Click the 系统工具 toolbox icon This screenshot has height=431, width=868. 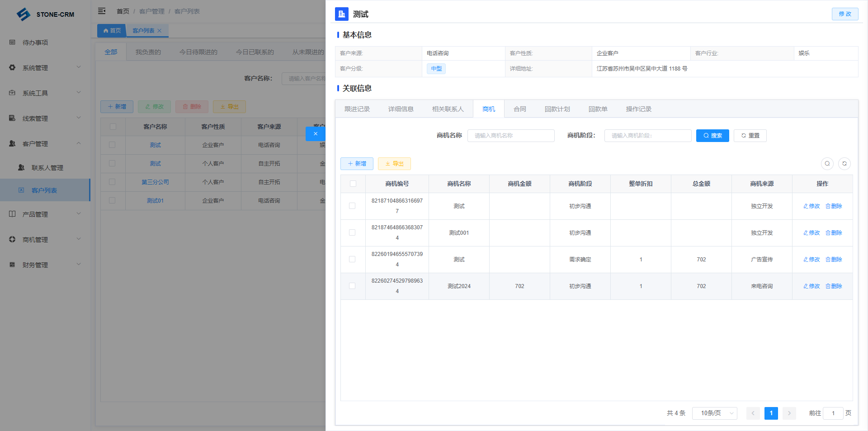(x=12, y=93)
